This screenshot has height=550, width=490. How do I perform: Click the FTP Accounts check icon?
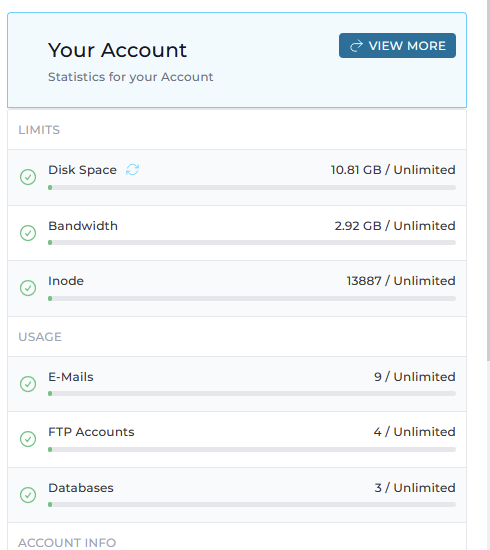28,439
